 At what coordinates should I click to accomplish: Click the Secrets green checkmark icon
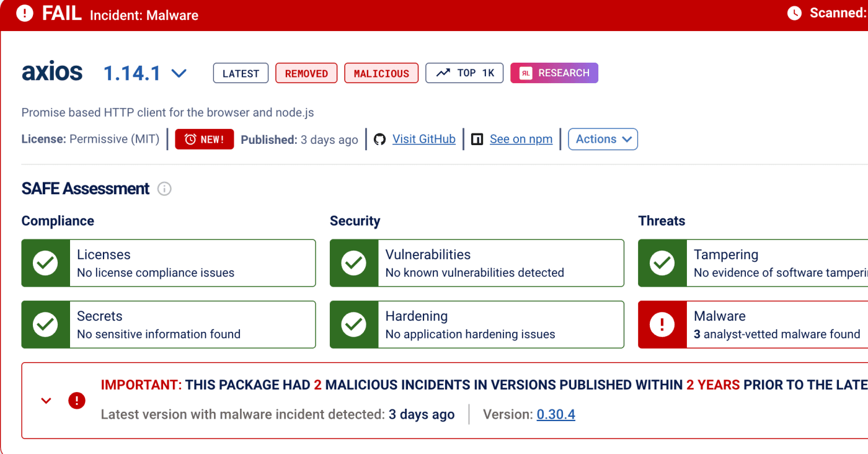(x=45, y=324)
